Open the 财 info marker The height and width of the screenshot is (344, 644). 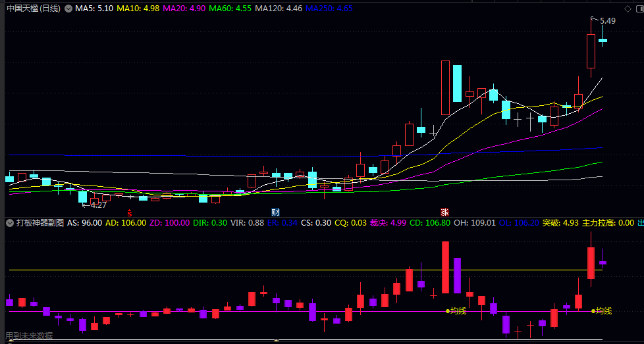pyautogui.click(x=275, y=212)
